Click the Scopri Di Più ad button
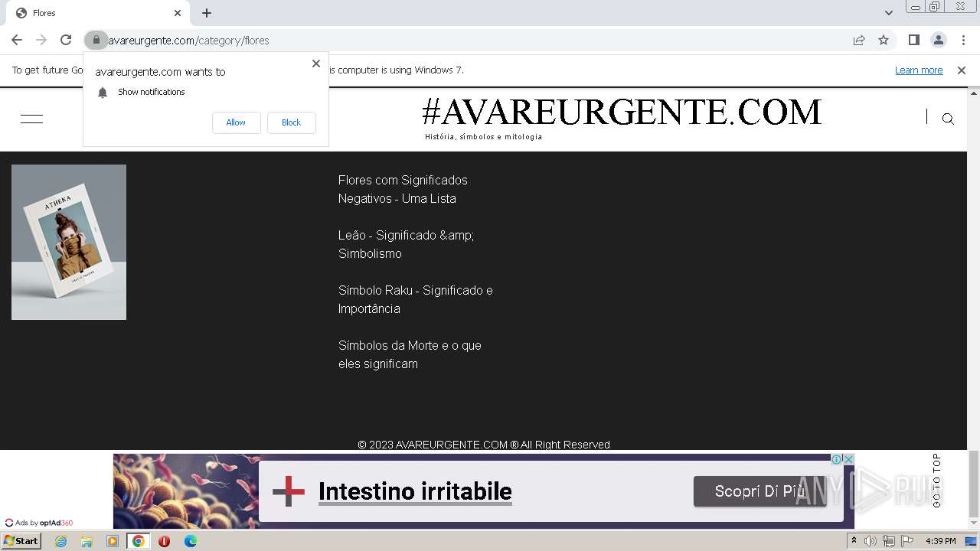Viewport: 980px width, 551px height. click(x=759, y=491)
